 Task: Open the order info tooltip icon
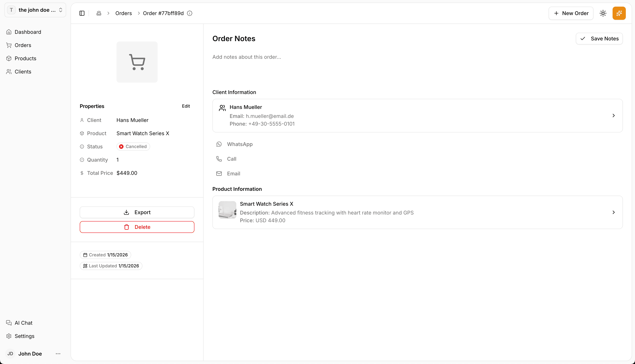[x=190, y=13]
